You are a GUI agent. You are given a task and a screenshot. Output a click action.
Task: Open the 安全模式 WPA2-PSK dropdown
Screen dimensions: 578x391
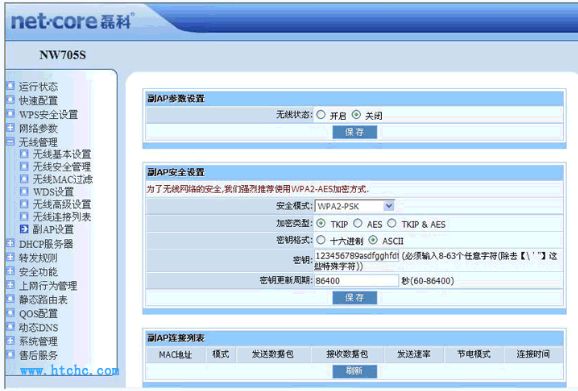[x=354, y=206]
